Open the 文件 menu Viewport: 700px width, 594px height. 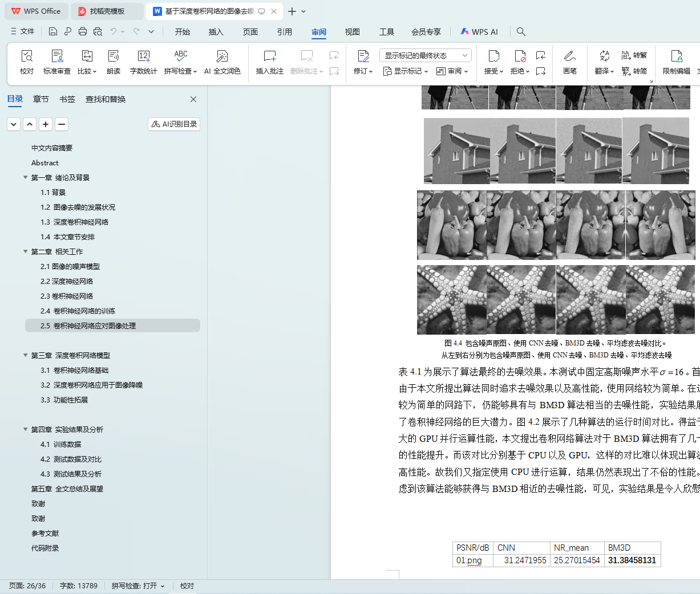click(x=23, y=31)
